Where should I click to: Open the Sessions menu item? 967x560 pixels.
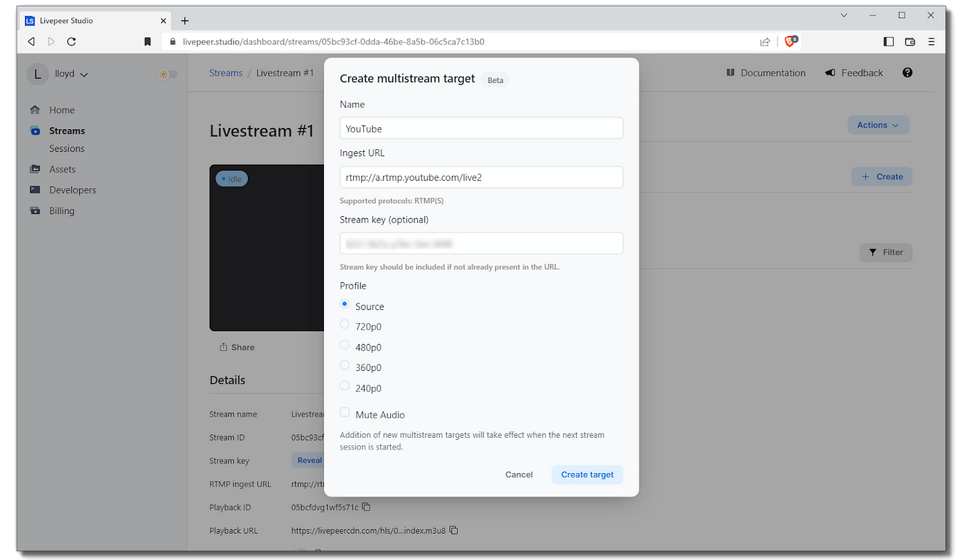[67, 148]
